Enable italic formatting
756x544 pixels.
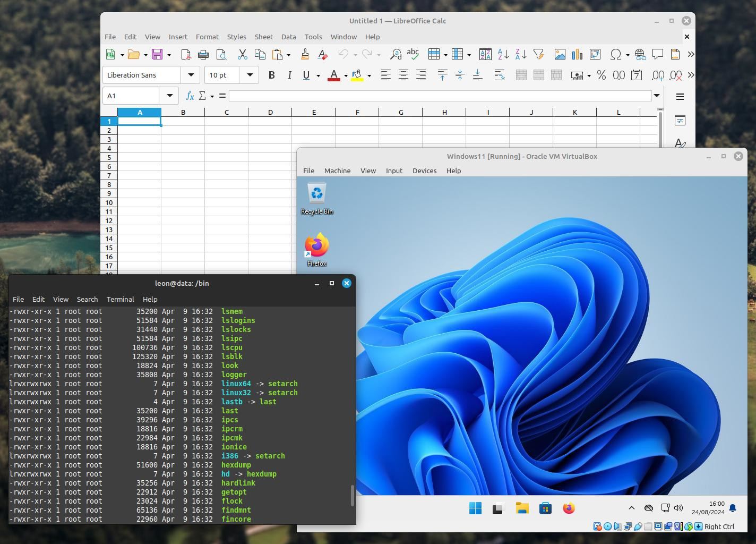click(289, 75)
